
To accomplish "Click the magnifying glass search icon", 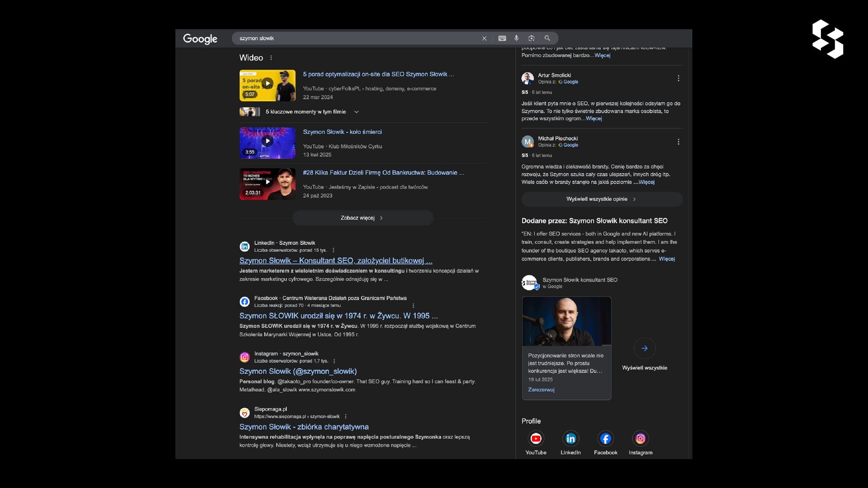I will pyautogui.click(x=547, y=38).
